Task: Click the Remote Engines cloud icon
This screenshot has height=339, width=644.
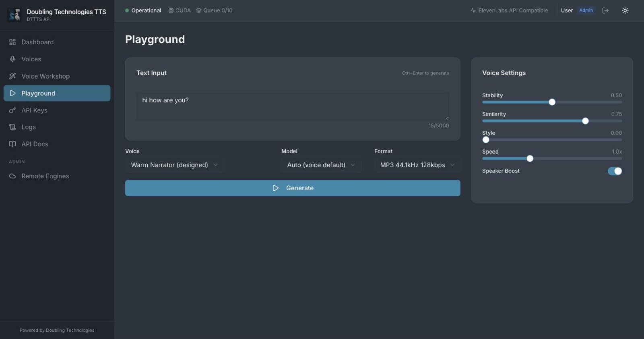Action: tap(12, 176)
